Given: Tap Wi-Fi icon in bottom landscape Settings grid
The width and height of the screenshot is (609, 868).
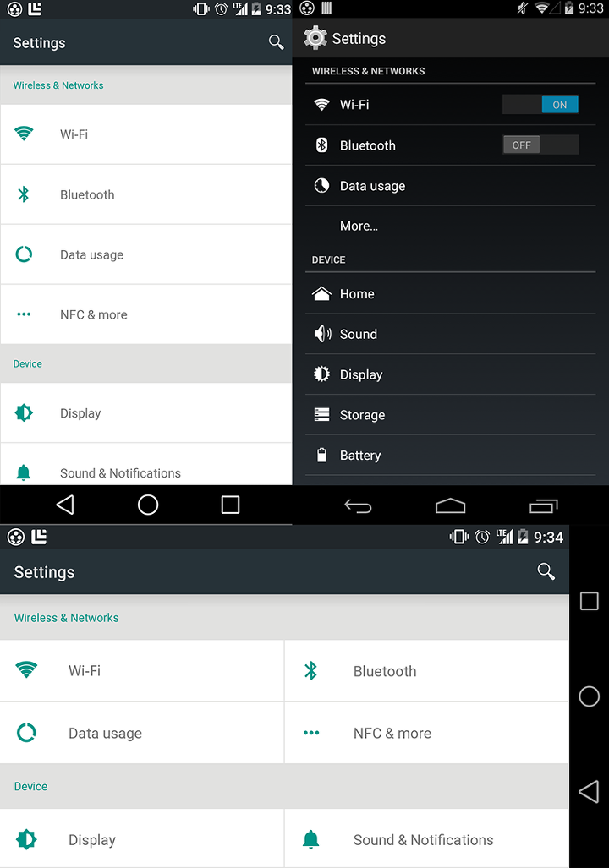Looking at the screenshot, I should click(x=26, y=670).
